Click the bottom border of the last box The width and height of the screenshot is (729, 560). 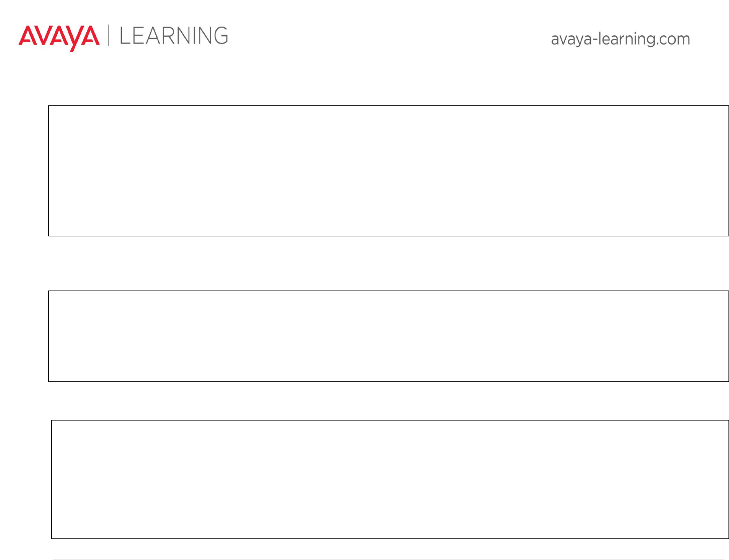390,538
